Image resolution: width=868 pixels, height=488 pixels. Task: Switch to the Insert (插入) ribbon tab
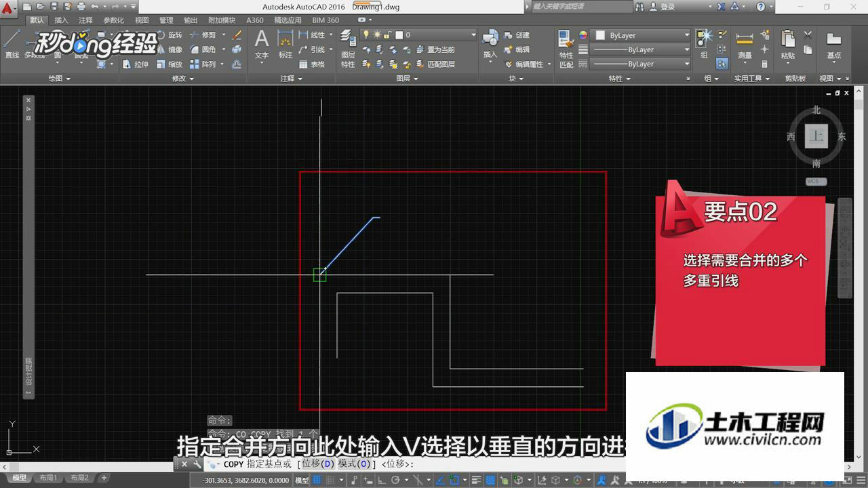tap(61, 20)
